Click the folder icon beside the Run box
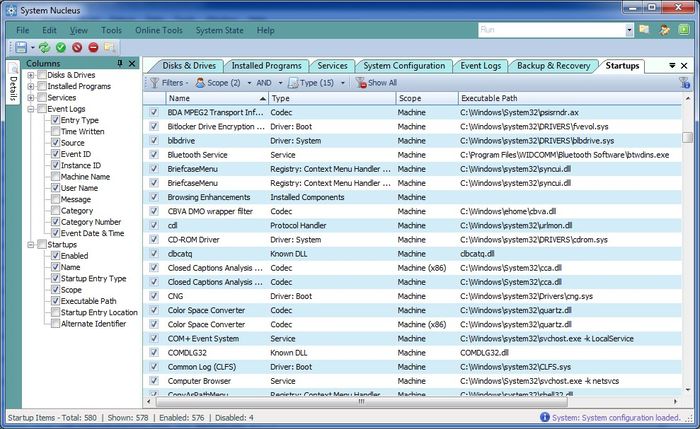The width and height of the screenshot is (700, 429). tap(644, 30)
